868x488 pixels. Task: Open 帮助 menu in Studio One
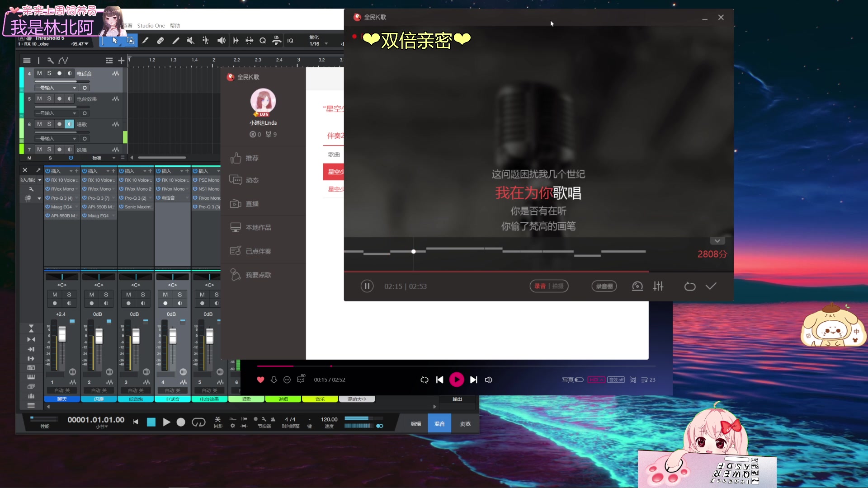pyautogui.click(x=175, y=26)
